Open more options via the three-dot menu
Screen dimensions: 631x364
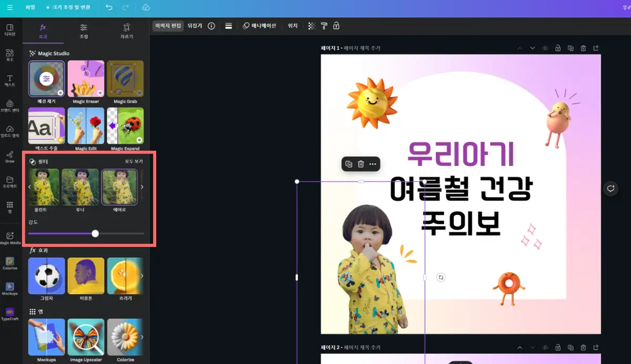373,164
